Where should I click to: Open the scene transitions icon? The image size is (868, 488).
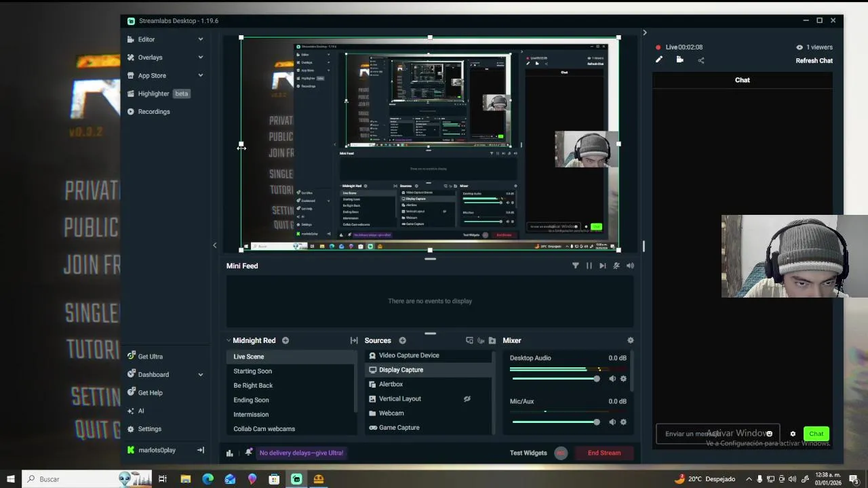[354, 340]
